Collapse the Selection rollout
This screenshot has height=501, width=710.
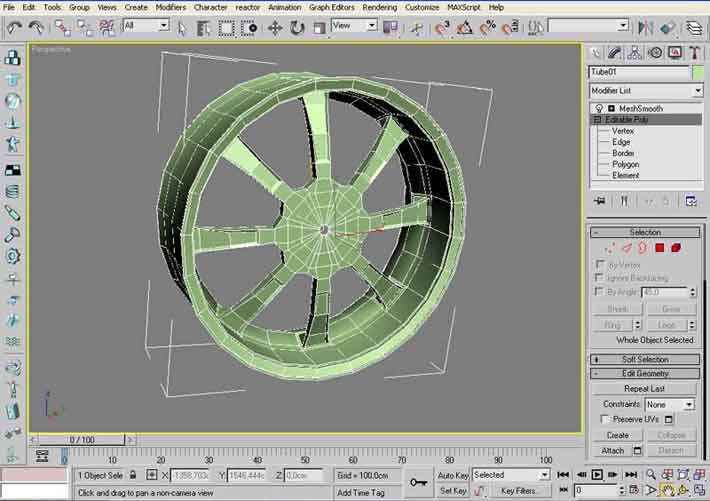coord(645,232)
